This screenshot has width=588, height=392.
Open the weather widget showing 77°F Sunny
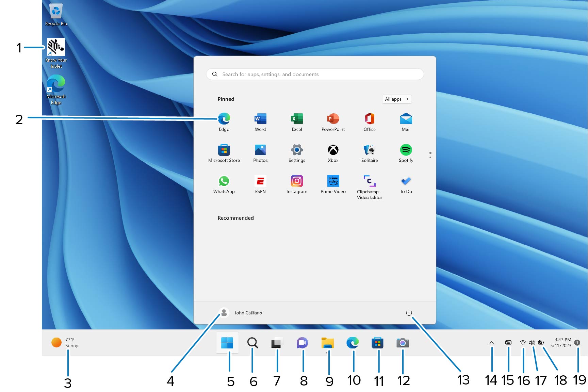coord(65,342)
